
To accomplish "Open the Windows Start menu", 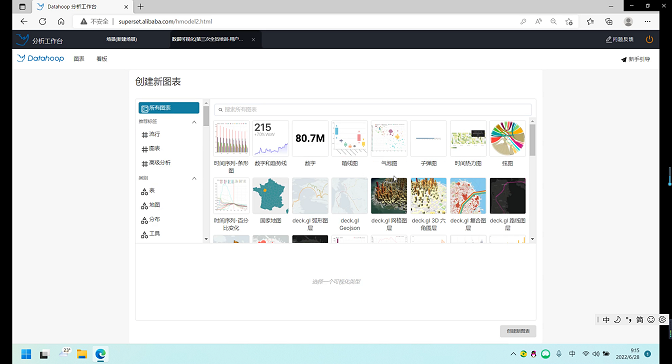I will pyautogui.click(x=26, y=354).
